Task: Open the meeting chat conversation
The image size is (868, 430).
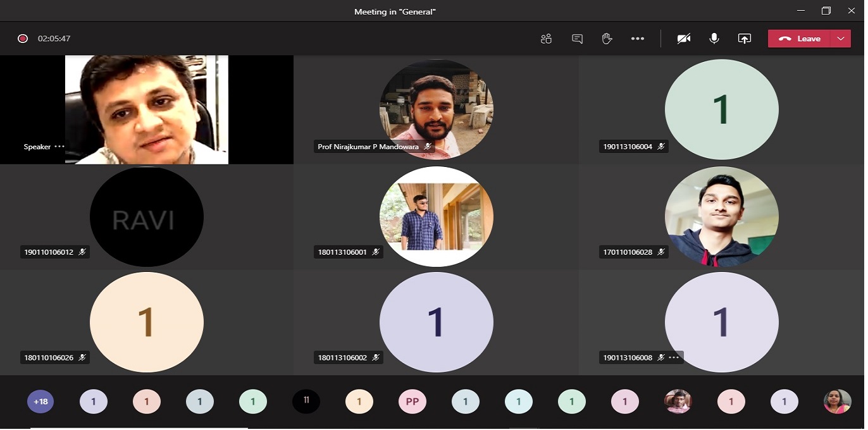Action: (577, 39)
